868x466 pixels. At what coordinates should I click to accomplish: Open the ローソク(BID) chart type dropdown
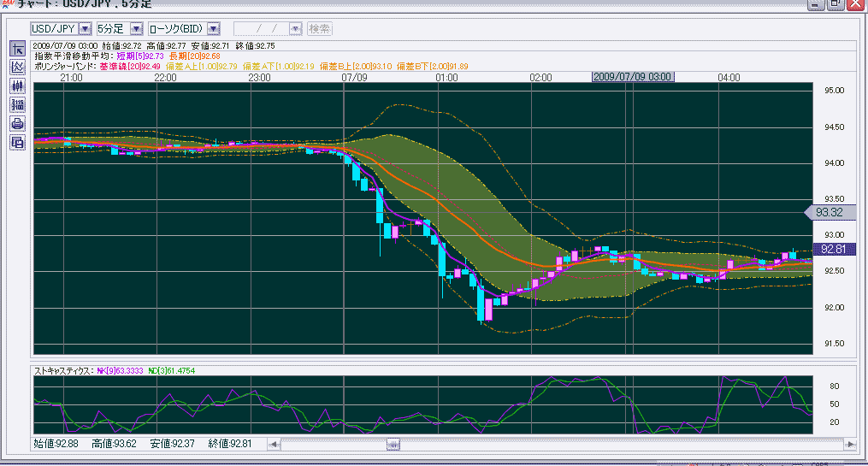213,29
